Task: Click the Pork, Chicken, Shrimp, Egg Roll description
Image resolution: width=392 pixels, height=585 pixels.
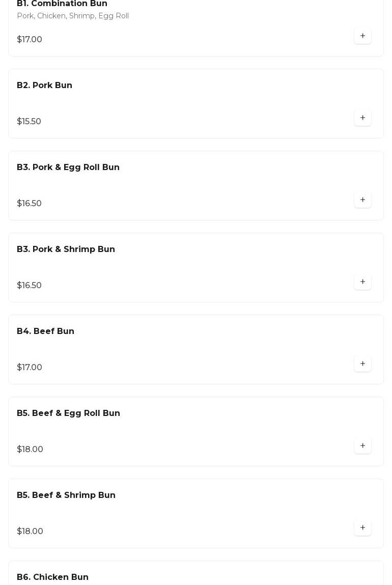Action: coord(73,16)
